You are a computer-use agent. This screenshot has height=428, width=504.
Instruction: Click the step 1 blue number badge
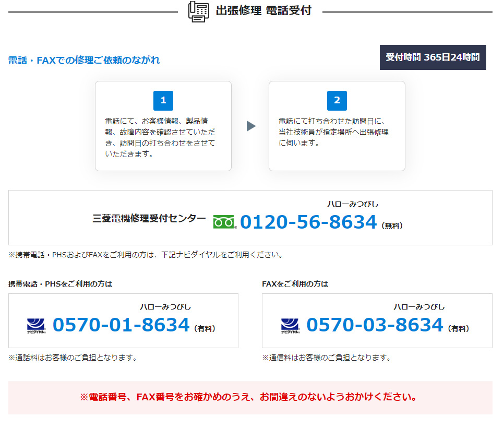tap(163, 101)
